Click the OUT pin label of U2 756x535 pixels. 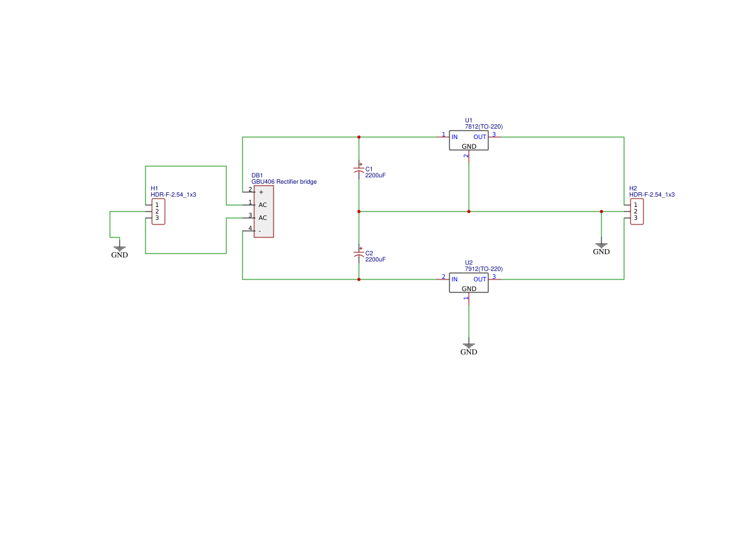pyautogui.click(x=480, y=279)
